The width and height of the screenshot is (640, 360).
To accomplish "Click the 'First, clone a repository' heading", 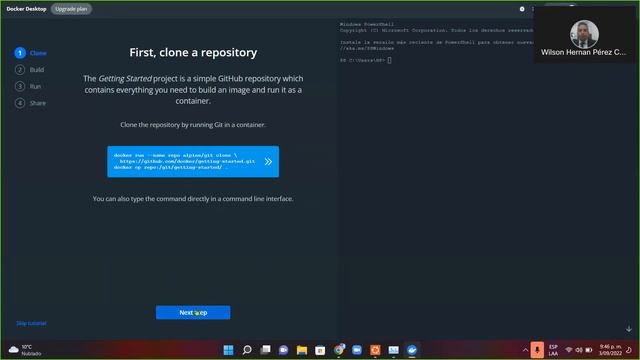I will pos(193,52).
